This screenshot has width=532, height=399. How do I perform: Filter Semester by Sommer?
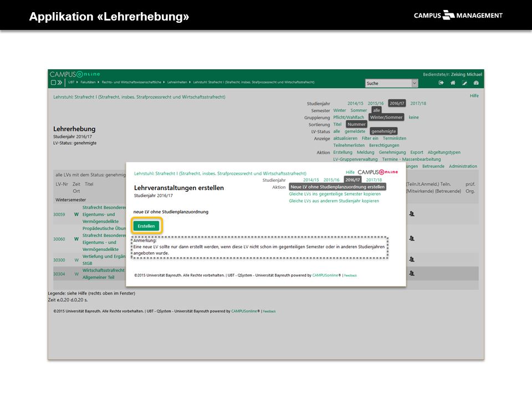tap(359, 110)
